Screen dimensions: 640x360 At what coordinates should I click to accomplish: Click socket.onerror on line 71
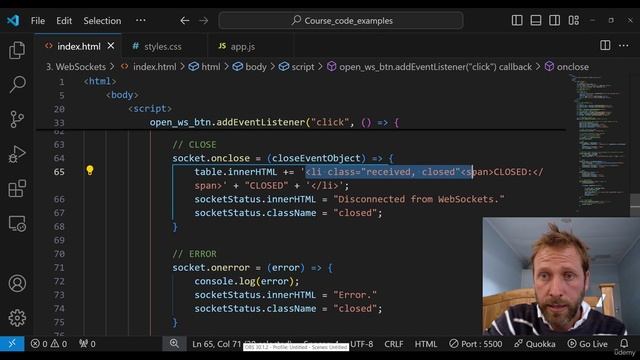tap(211, 268)
